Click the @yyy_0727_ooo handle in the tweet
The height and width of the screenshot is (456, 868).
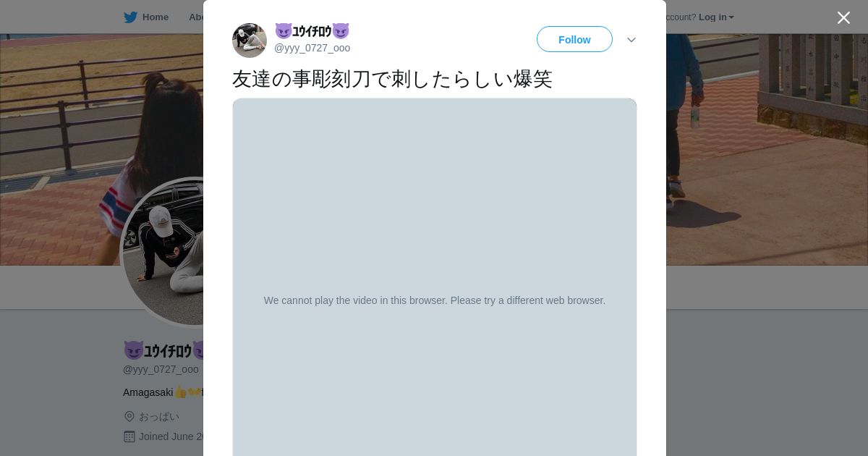[312, 48]
